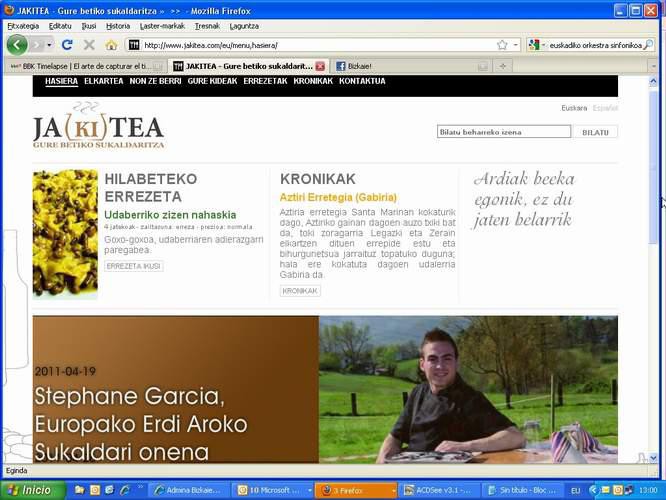Open the Fitxategia menu
Viewport: 666px width, 500px height.
coord(23,26)
